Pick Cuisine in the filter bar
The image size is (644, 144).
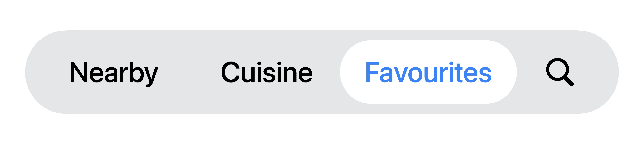[267, 72]
